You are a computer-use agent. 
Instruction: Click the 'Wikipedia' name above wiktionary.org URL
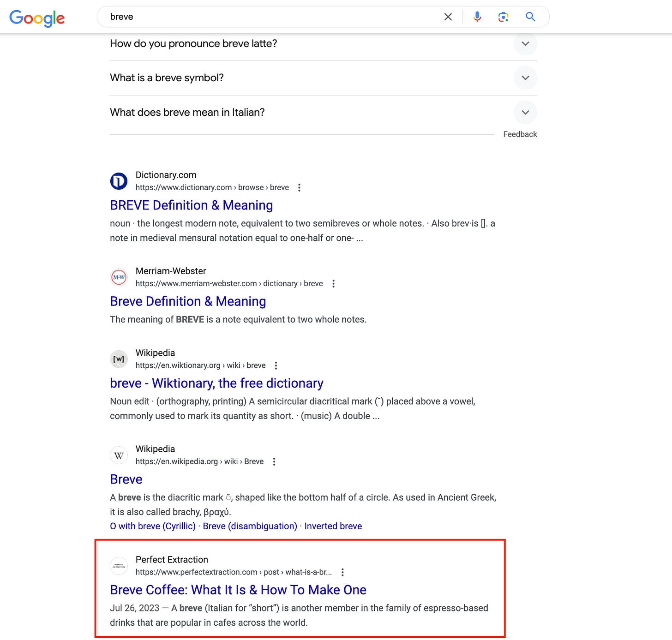[155, 353]
